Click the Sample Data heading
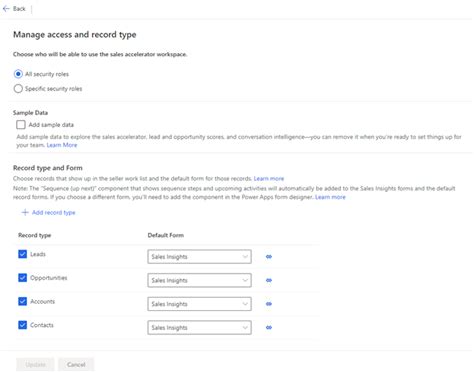This screenshot has width=474, height=373. coord(30,113)
